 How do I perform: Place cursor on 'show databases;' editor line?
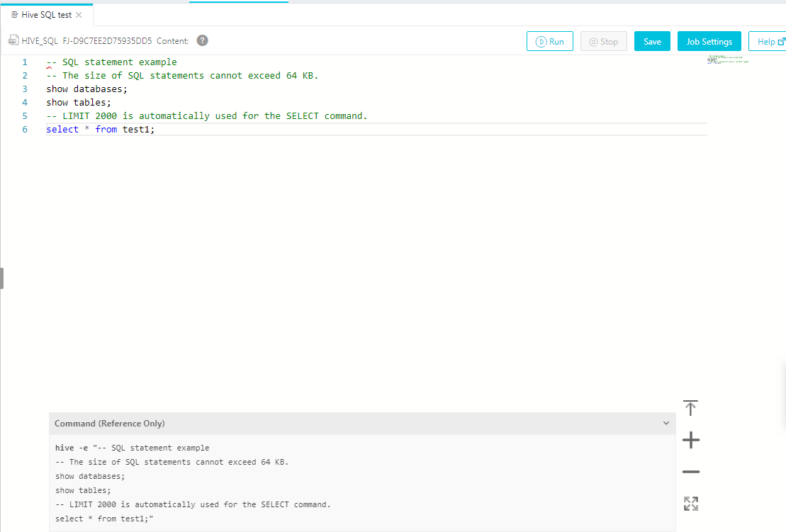click(x=86, y=89)
